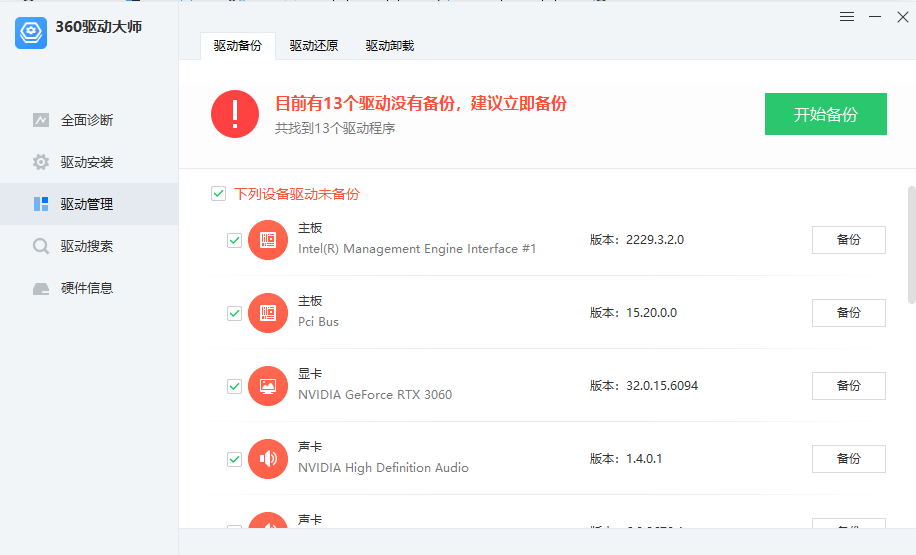Switch to the 驱动还原 tab

click(314, 46)
